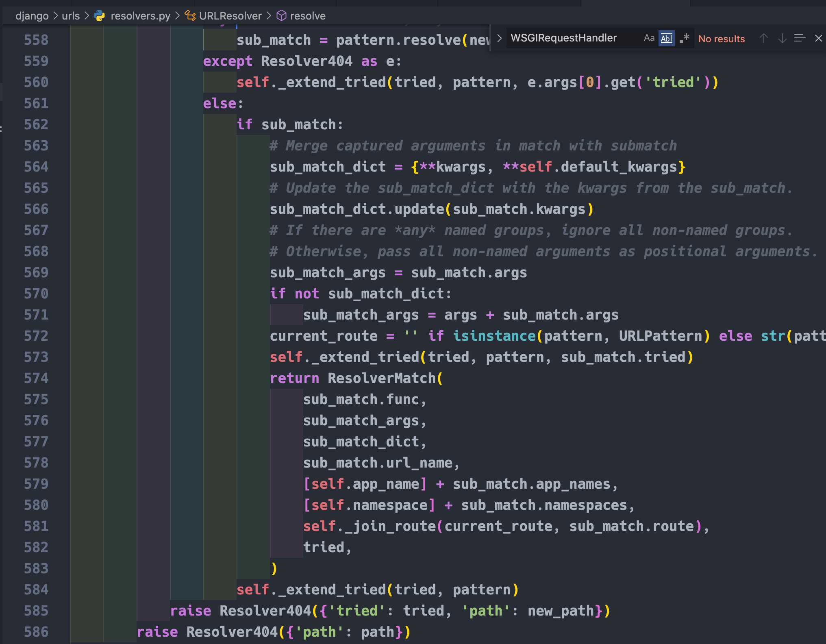Viewport: 826px width, 644px height.
Task: Enable regular expression search toggle
Action: coord(685,38)
